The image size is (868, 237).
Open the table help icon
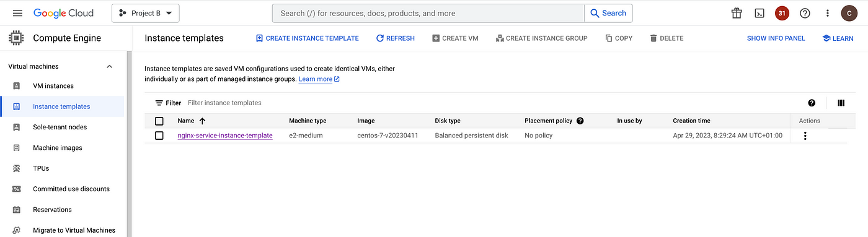(x=812, y=103)
